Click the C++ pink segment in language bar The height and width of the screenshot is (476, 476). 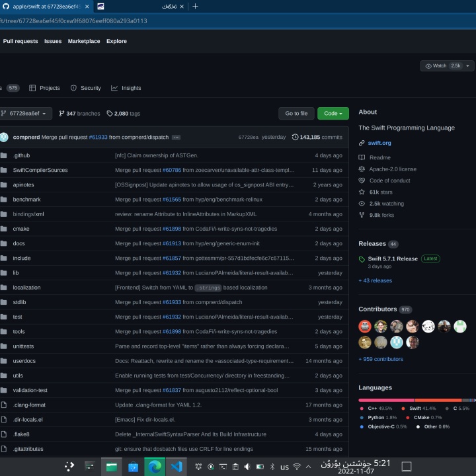(x=386, y=401)
